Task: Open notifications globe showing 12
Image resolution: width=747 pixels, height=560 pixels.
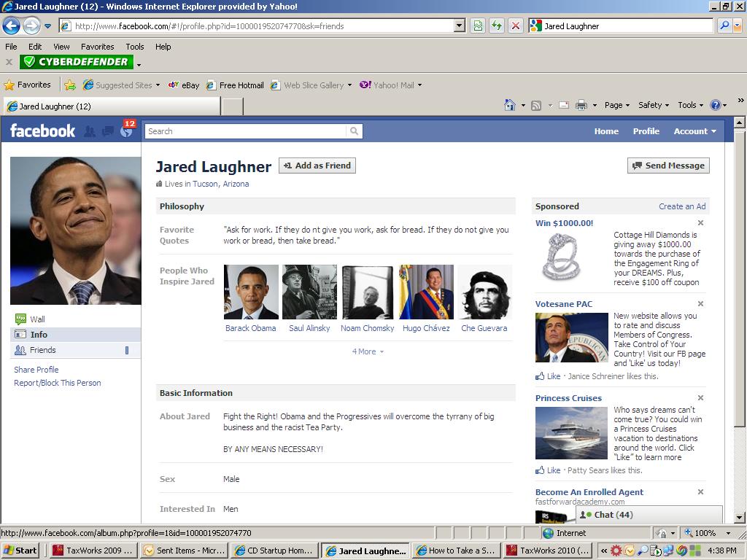Action: click(127, 131)
